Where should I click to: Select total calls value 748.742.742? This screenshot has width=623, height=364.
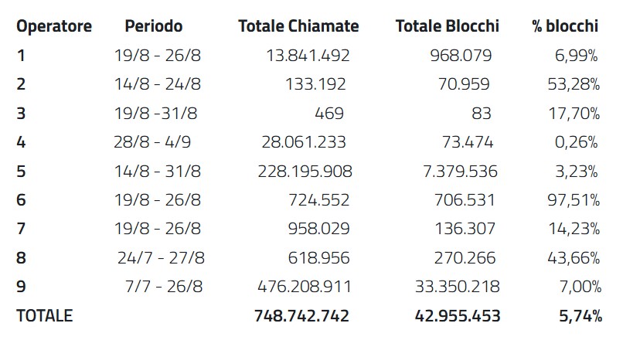pos(301,316)
